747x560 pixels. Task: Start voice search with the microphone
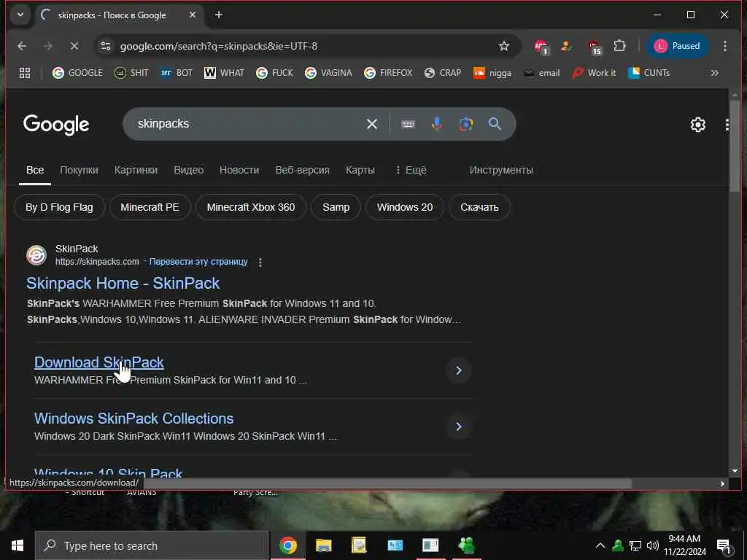tap(436, 124)
